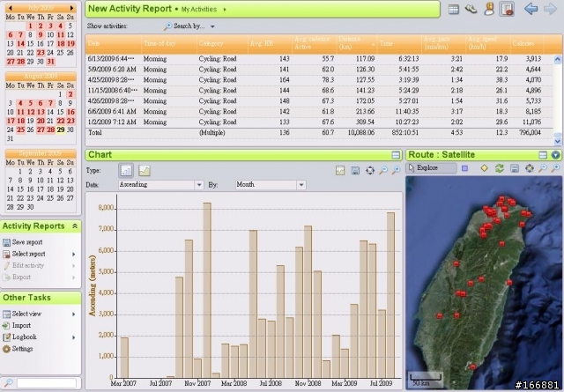Image resolution: width=564 pixels, height=392 pixels.
Task: Click the chart smoothing icon in Chart toolbar
Action: point(340,171)
